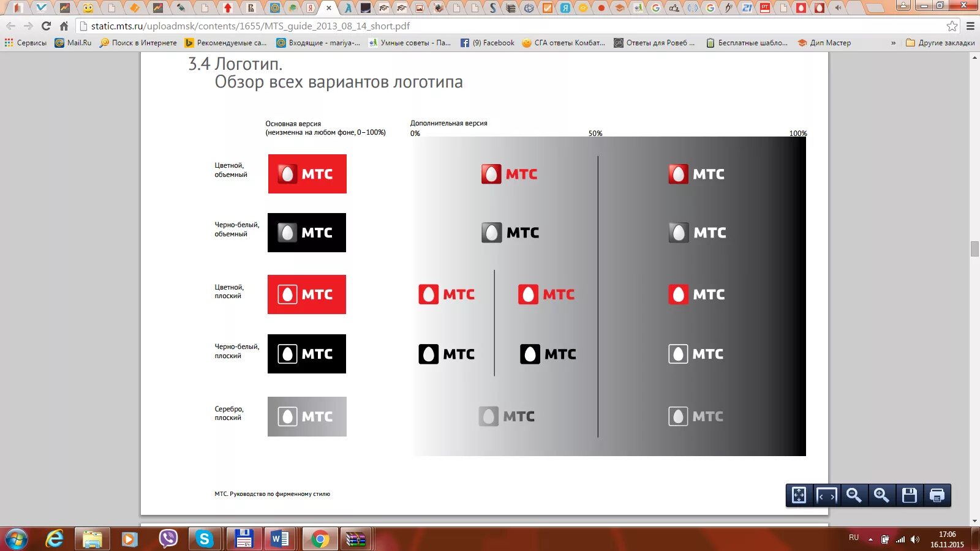The image size is (980, 551).
Task: Click the red МТС logo for 'Цветной, объемный'
Action: point(307,174)
